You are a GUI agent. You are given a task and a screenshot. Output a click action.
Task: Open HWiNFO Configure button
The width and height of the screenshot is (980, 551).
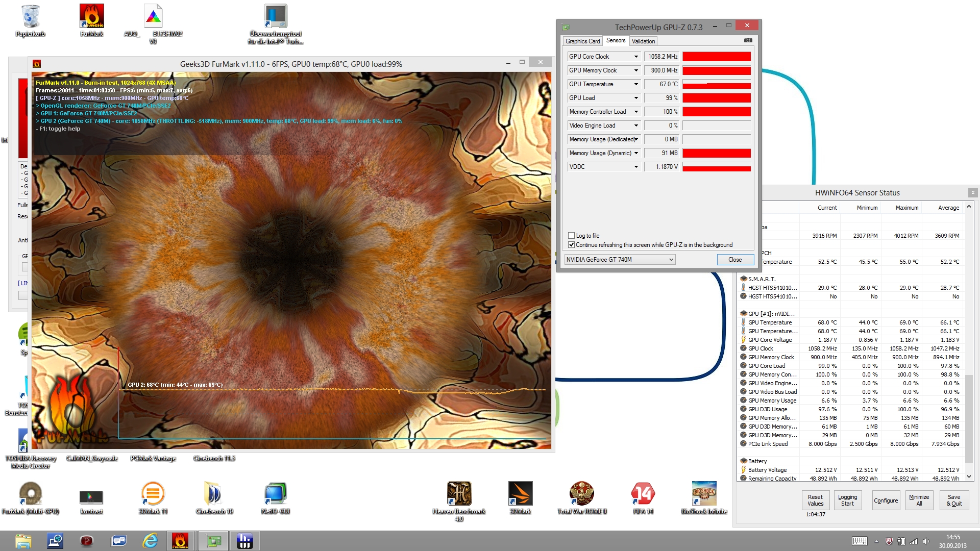pyautogui.click(x=886, y=500)
